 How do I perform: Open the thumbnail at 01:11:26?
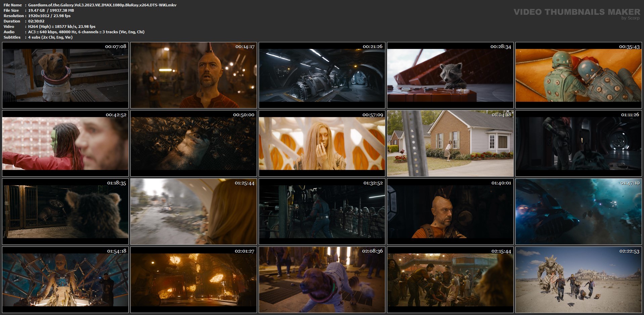pyautogui.click(x=578, y=143)
